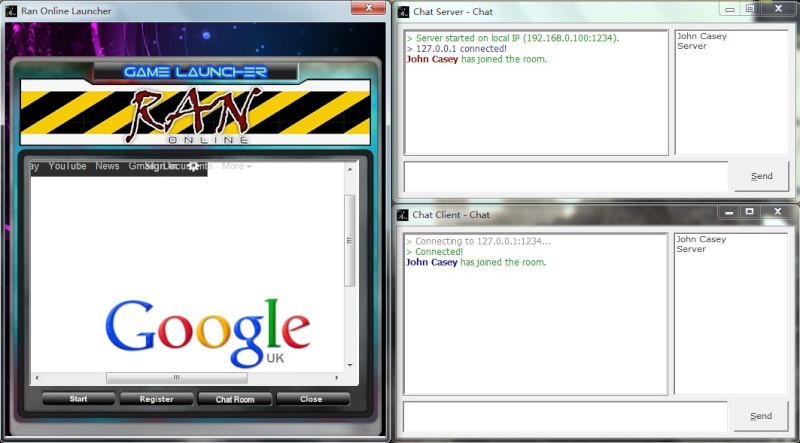
Task: Select John Casey in Chat Client user list
Action: pos(701,239)
